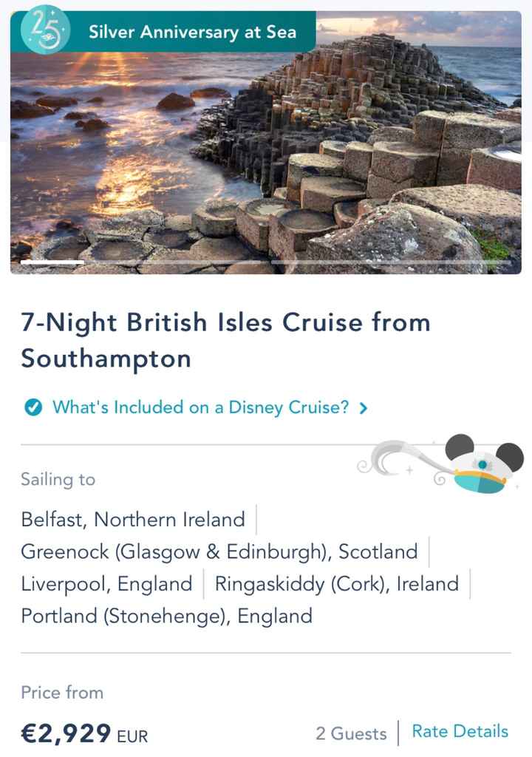Select the Greenock (Glasgow & Edinburgh) port
This screenshot has width=532, height=757.
coord(219,551)
